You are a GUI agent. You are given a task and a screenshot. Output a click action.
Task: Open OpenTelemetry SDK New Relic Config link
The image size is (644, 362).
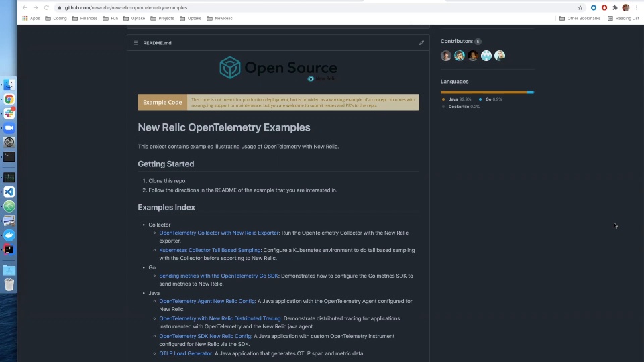click(205, 336)
